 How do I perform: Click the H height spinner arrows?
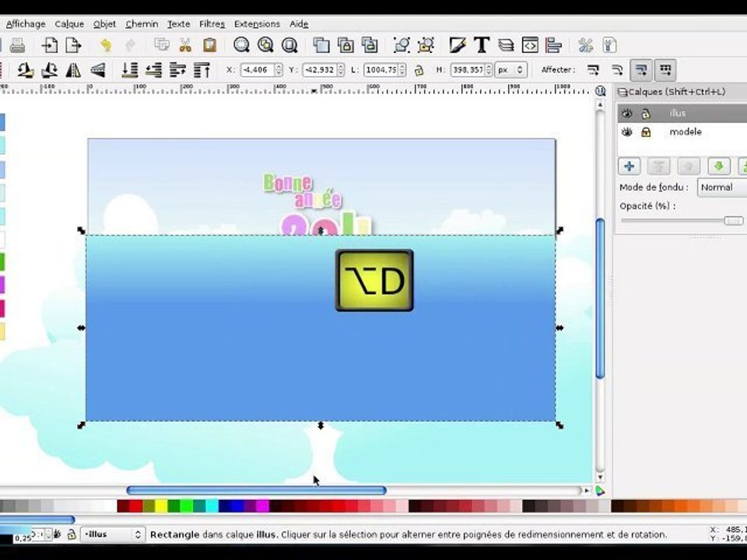click(x=489, y=70)
